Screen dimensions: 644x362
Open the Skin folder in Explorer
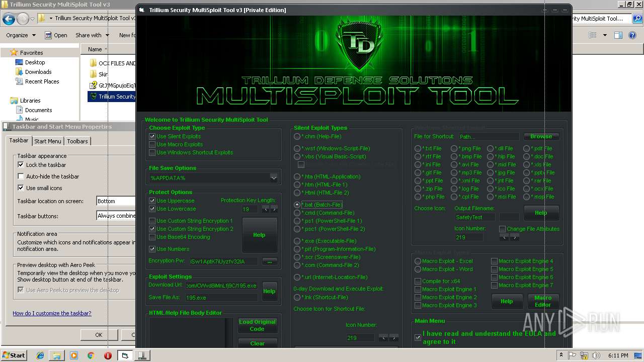click(99, 74)
